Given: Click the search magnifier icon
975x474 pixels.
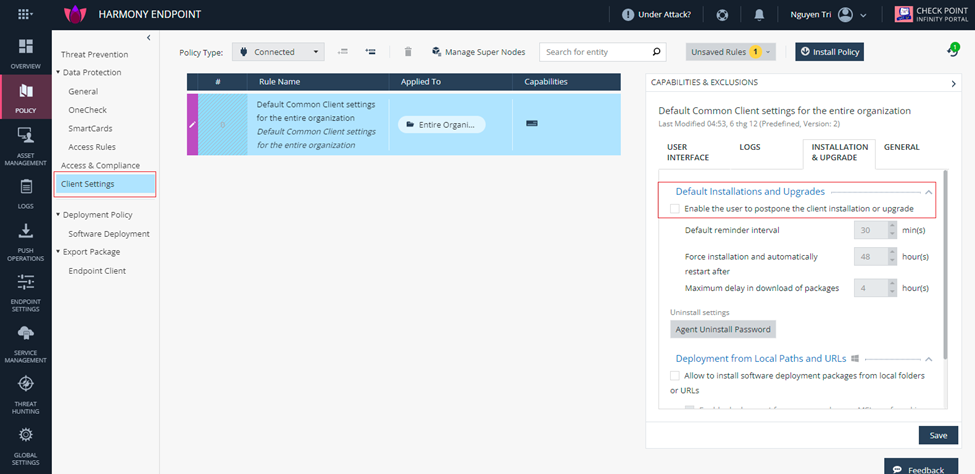Looking at the screenshot, I should point(655,52).
